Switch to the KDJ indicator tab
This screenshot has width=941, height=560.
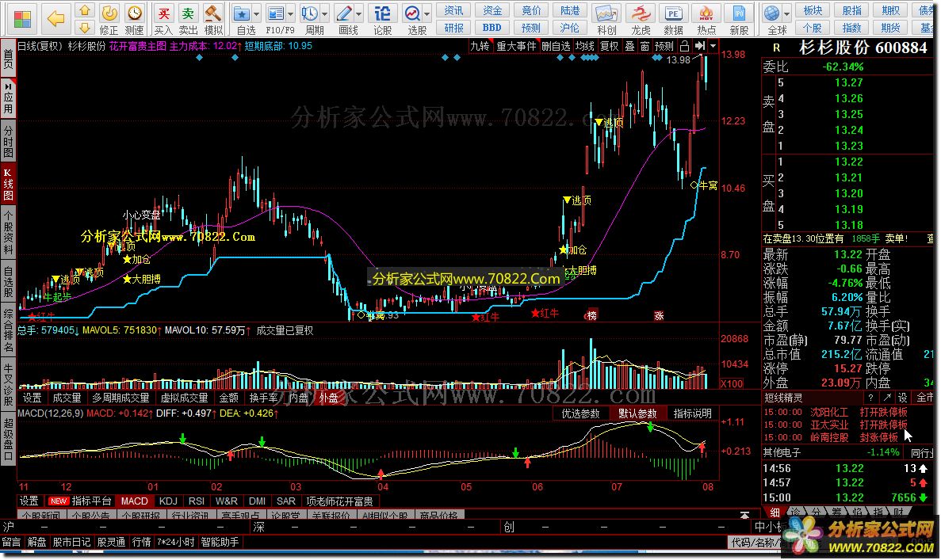click(x=168, y=501)
